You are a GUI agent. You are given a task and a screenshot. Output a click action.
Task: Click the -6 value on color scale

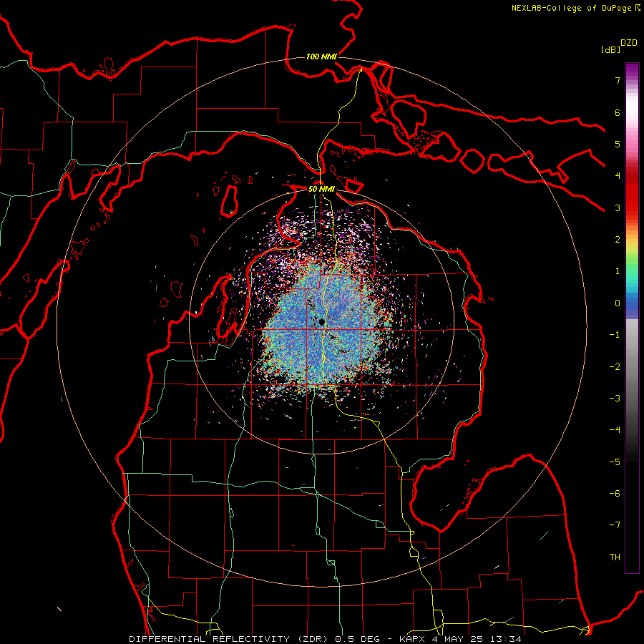tap(615, 494)
